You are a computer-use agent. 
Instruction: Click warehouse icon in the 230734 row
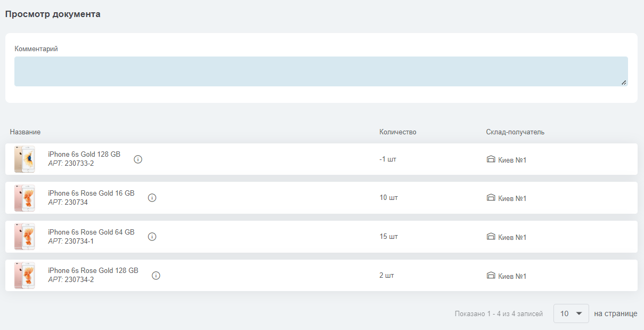pos(491,197)
